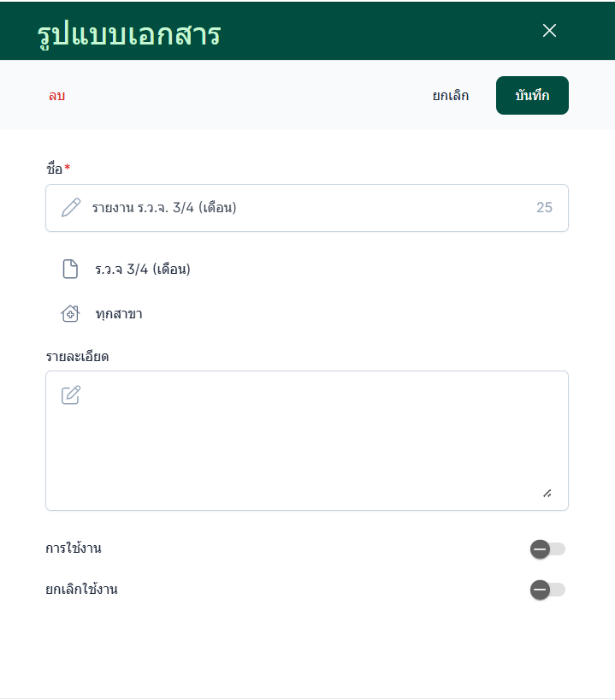Click the branch building icon beside ทุกสาขา
615x700 pixels.
pos(70,314)
